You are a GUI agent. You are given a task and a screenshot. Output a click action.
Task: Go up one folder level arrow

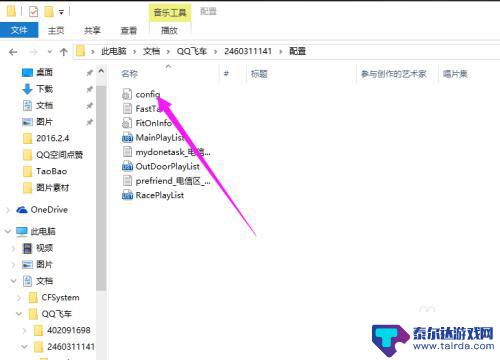tap(63, 52)
